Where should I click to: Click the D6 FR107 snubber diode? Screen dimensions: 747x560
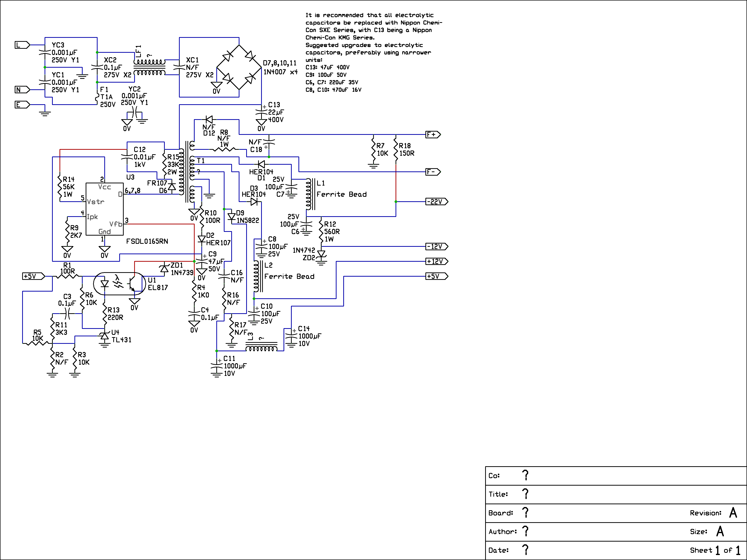(172, 187)
